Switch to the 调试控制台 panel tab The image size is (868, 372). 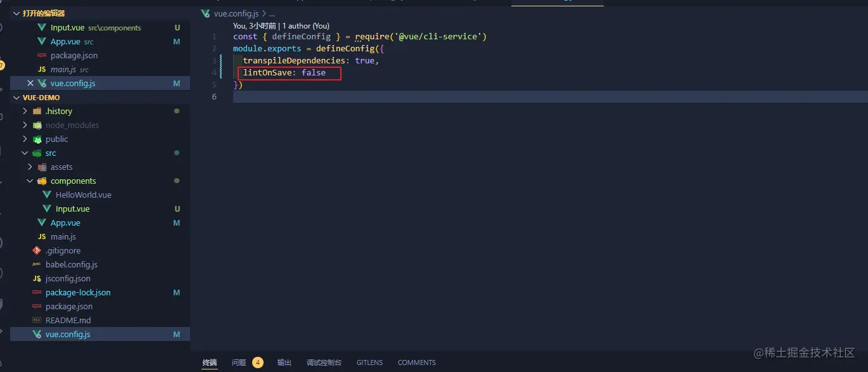pos(324,362)
